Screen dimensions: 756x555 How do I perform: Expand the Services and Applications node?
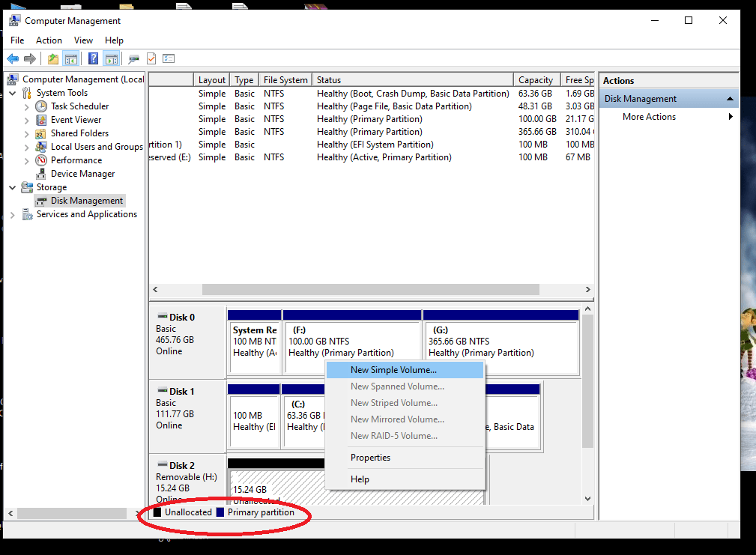(13, 214)
